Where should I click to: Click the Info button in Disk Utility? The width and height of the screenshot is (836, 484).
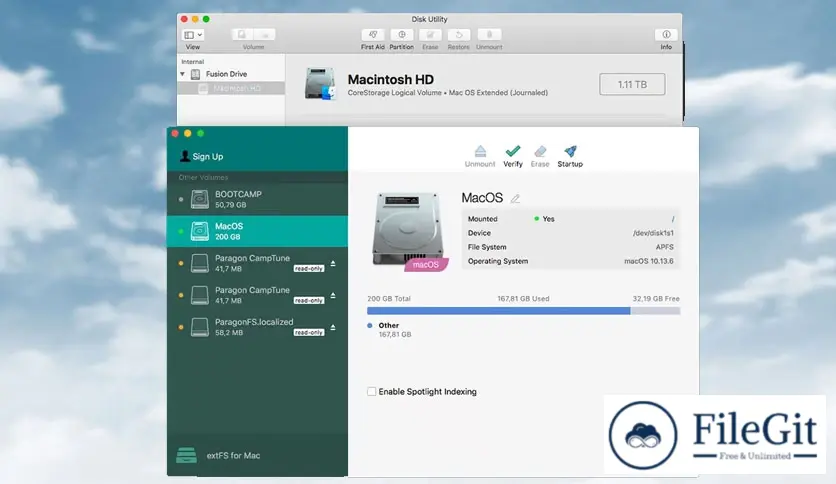click(666, 35)
